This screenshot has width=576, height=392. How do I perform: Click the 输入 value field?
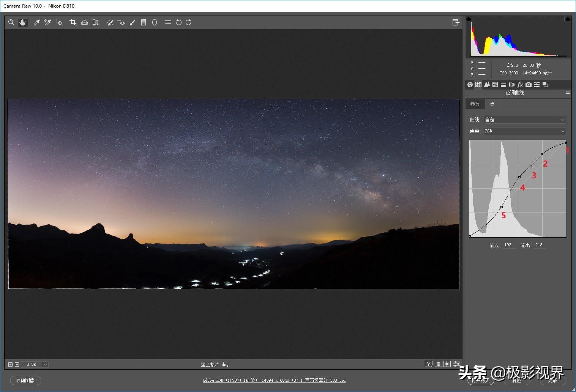click(508, 245)
